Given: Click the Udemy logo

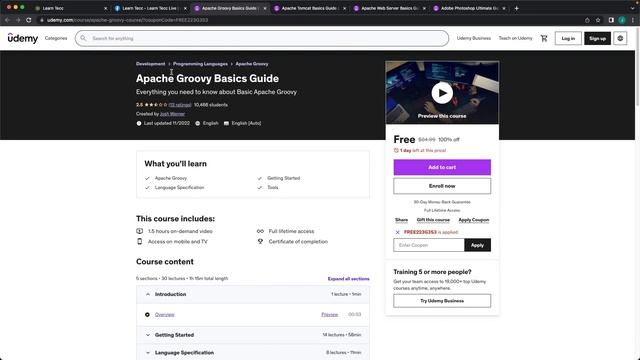Looking at the screenshot, I should click(23, 38).
